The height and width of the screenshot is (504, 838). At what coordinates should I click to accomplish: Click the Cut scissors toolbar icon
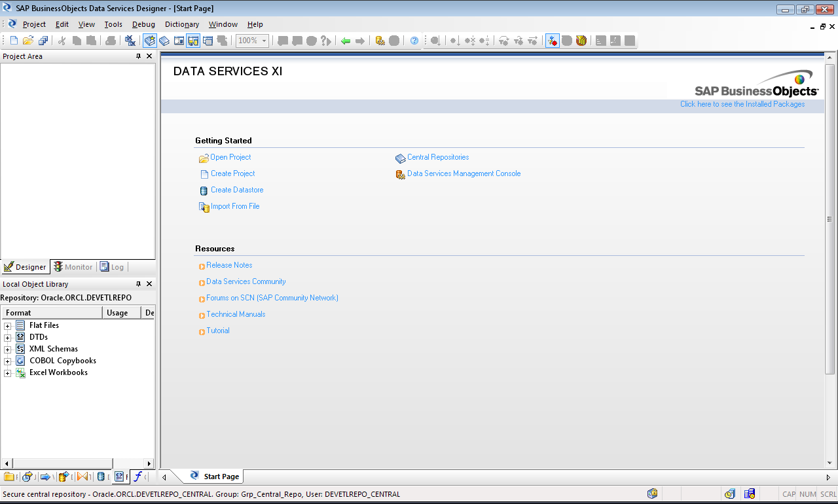click(62, 41)
